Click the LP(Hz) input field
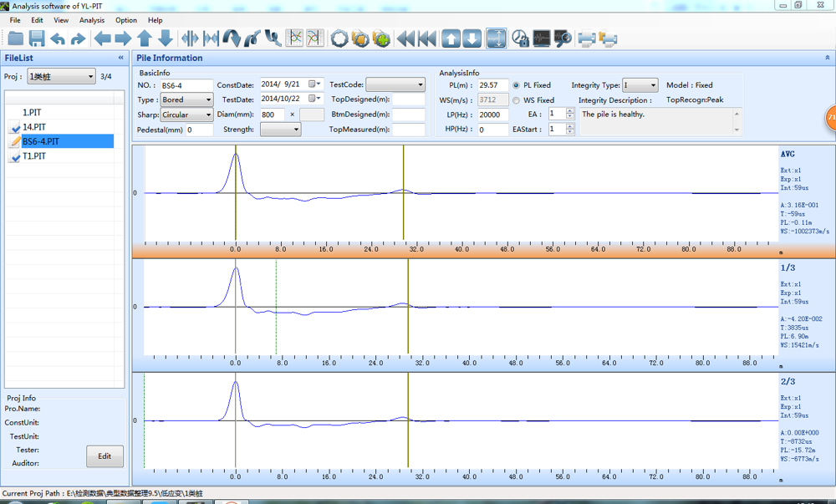 click(492, 115)
